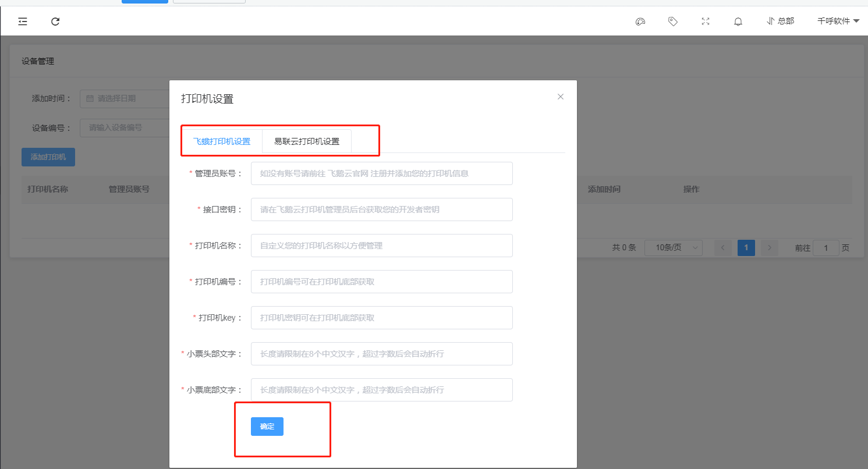Click the 设备管理 panel title
This screenshot has height=469, width=868.
coord(38,61)
